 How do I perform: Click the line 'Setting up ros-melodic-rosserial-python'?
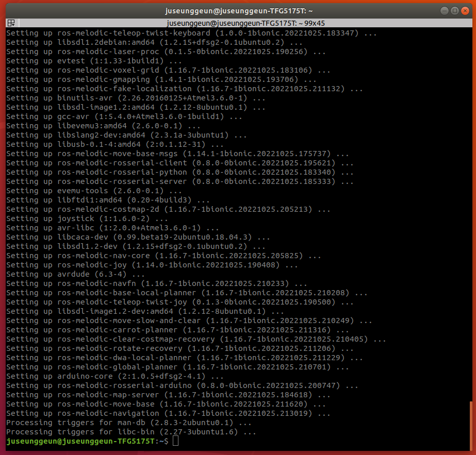(x=179, y=172)
